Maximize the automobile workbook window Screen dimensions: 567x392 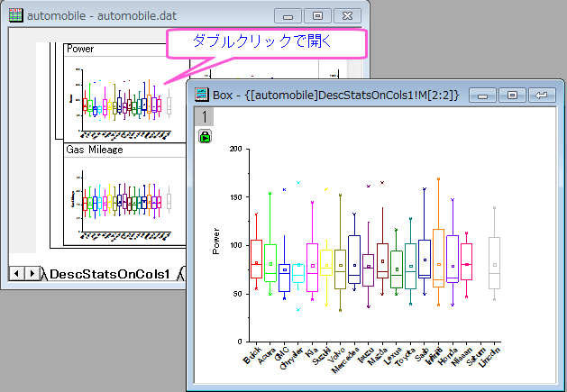[x=317, y=16]
